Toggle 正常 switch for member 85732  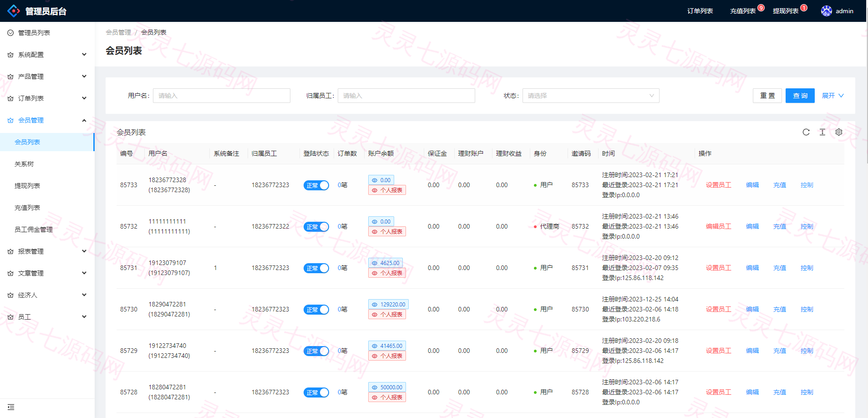coord(316,227)
